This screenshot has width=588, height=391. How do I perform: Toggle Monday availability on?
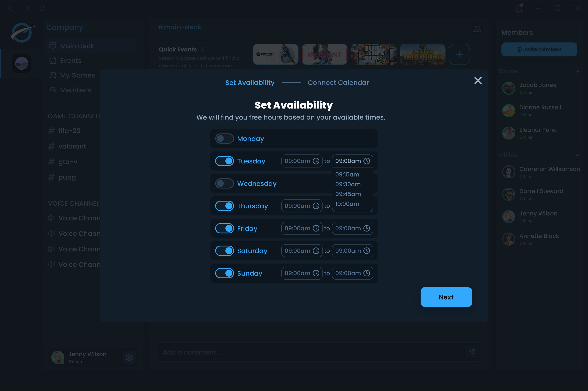coord(224,139)
